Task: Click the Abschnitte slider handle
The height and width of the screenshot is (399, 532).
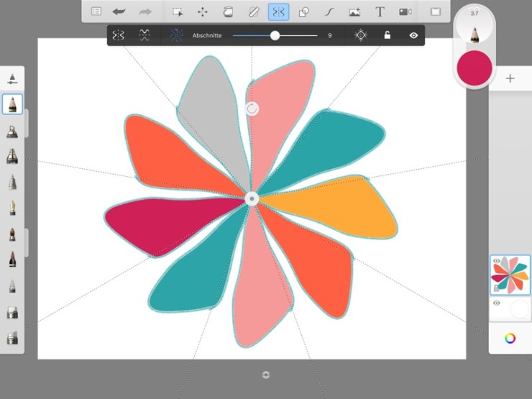Action: coord(275,35)
